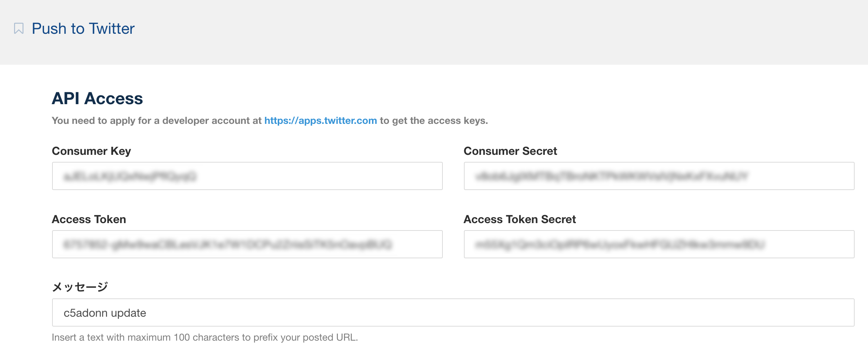Click the bookmark icon beside Push to Twitter
Image resolution: width=868 pixels, height=354 pixels.
pyautogui.click(x=19, y=29)
